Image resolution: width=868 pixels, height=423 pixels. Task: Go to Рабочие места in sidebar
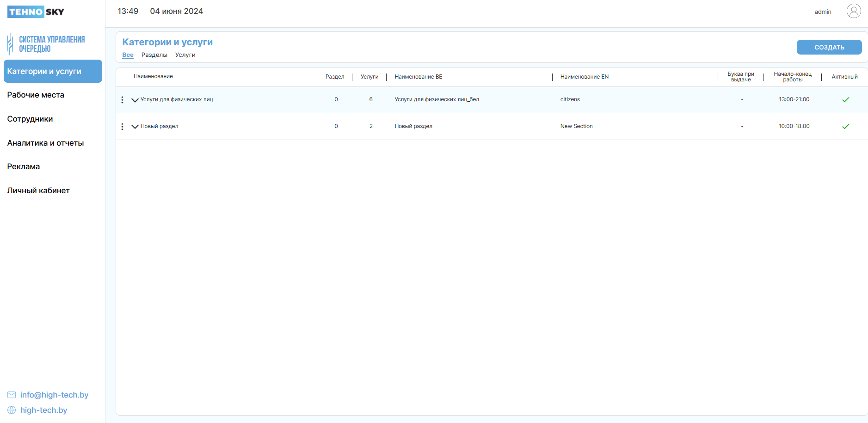click(x=36, y=95)
